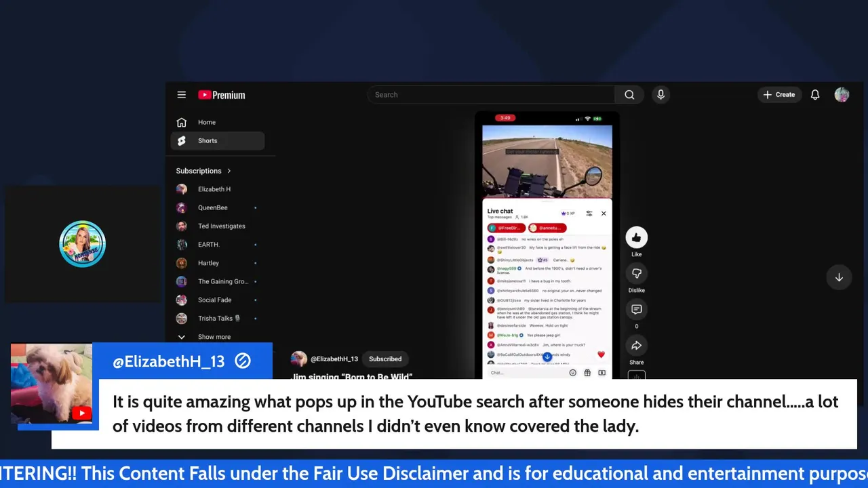Screen dimensions: 868x488
Task: Click the shaggy dog avatar in the overlay
Action: pyautogui.click(x=52, y=384)
